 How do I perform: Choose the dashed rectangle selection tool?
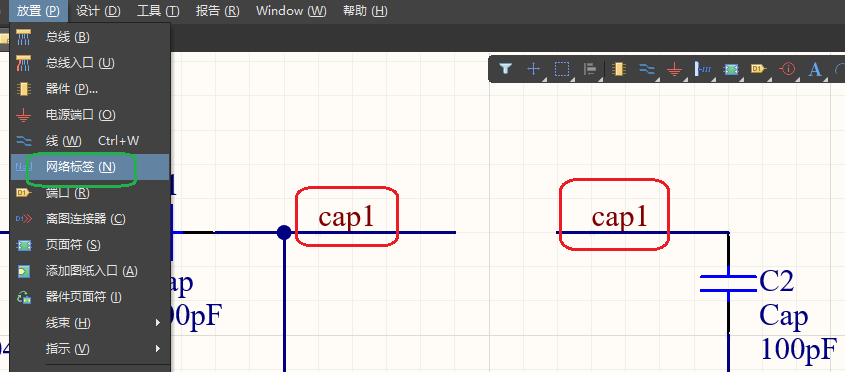coord(562,69)
